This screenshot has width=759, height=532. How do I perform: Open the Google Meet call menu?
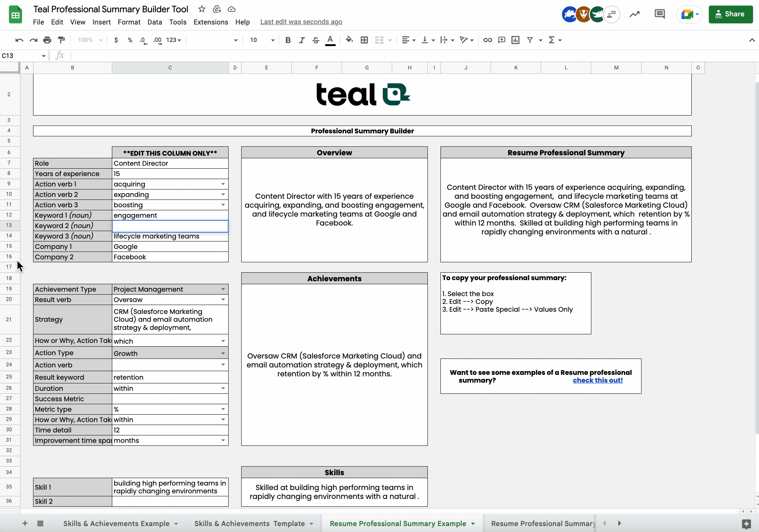coord(689,14)
